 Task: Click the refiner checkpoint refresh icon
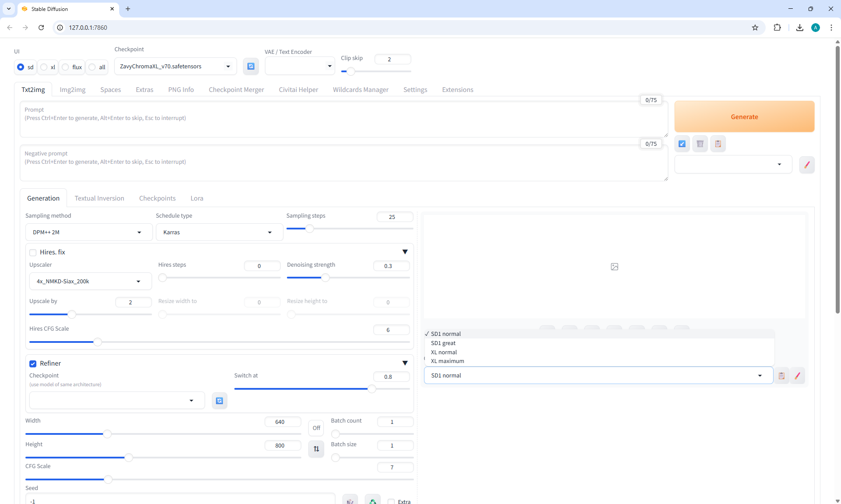point(219,401)
